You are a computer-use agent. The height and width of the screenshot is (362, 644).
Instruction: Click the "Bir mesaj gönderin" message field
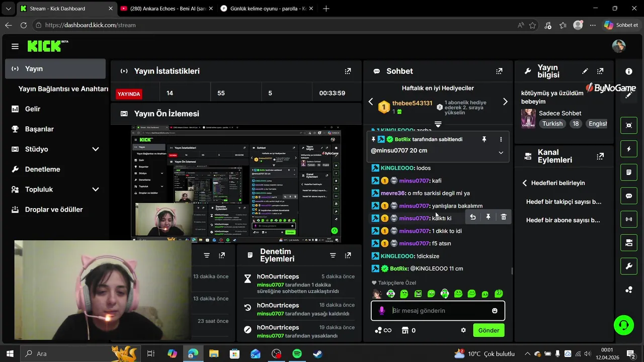pyautogui.click(x=438, y=311)
